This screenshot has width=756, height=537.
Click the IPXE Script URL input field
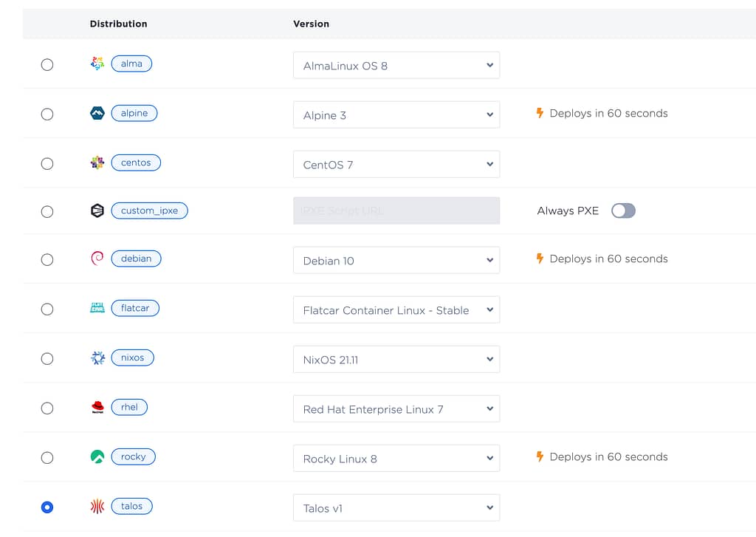(x=396, y=211)
